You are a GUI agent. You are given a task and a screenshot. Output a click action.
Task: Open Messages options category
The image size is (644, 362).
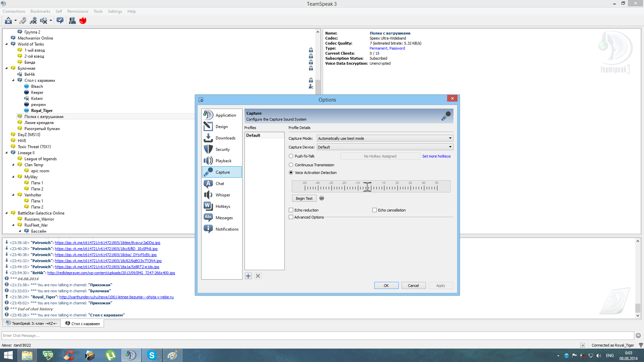click(x=222, y=218)
